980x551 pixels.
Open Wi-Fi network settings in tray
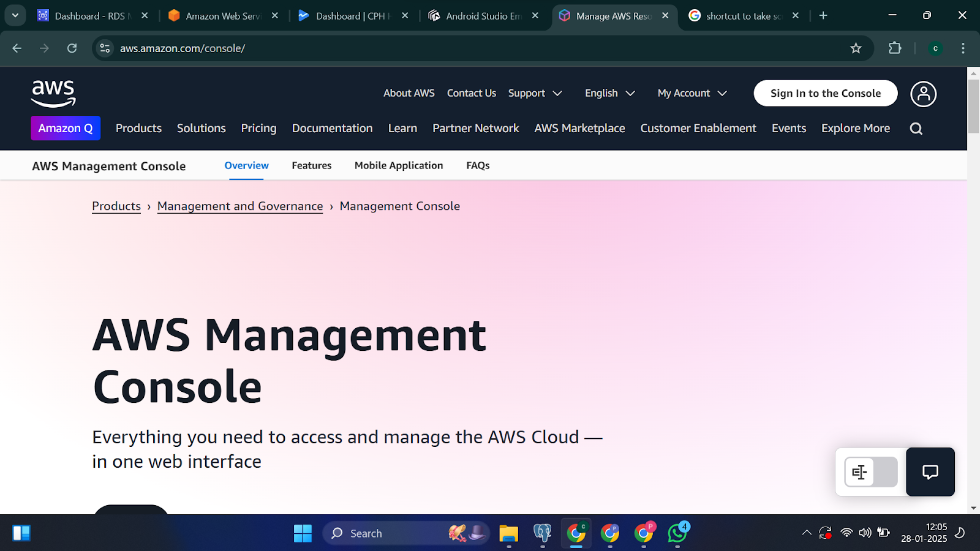[x=846, y=533]
